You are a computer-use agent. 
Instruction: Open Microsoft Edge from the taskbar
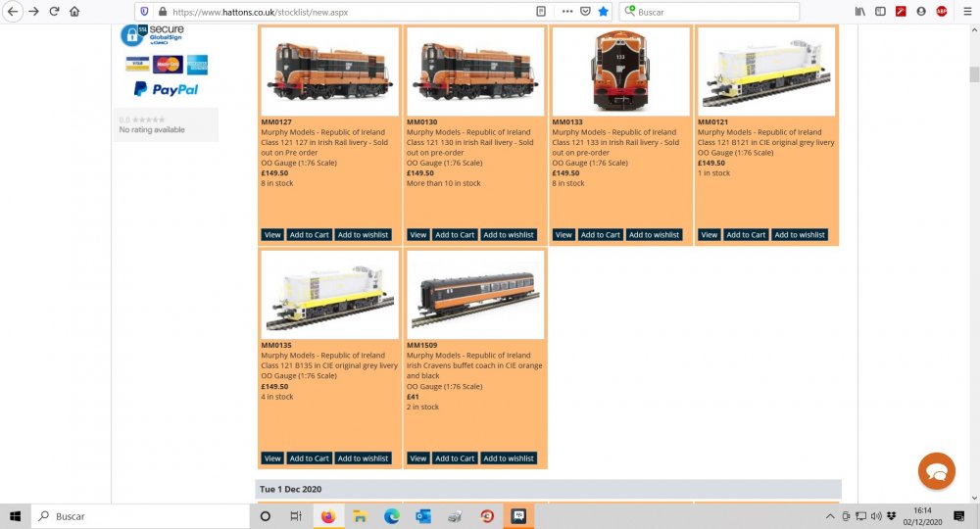click(x=392, y=516)
